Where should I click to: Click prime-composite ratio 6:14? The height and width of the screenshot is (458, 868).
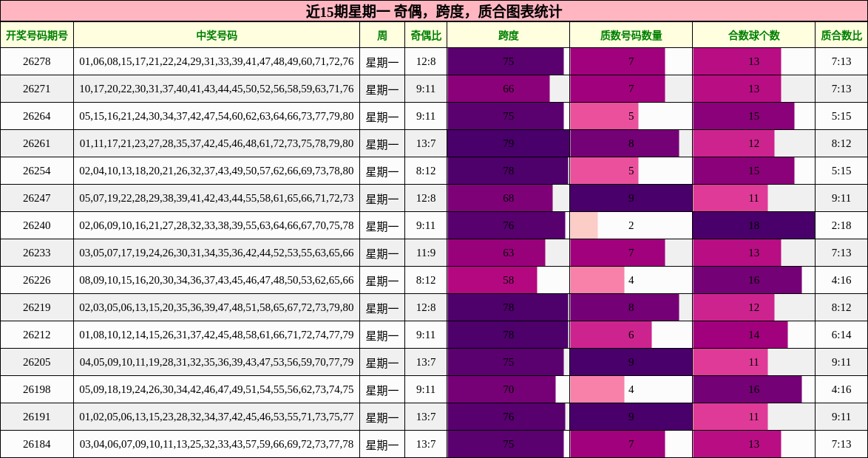(841, 335)
